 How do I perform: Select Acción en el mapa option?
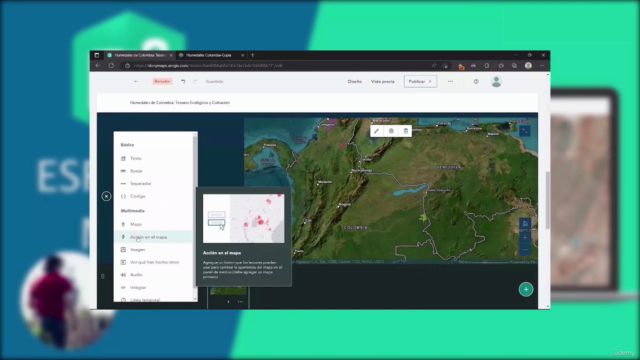pos(153,237)
